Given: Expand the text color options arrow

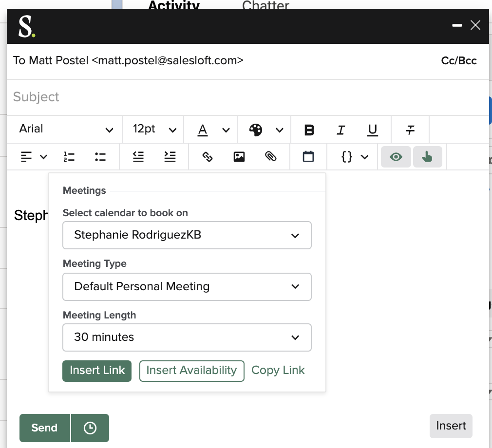Looking at the screenshot, I should click(226, 130).
